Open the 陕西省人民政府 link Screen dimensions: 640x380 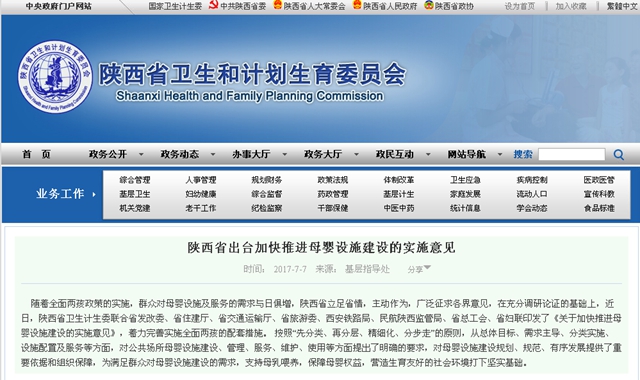click(390, 6)
